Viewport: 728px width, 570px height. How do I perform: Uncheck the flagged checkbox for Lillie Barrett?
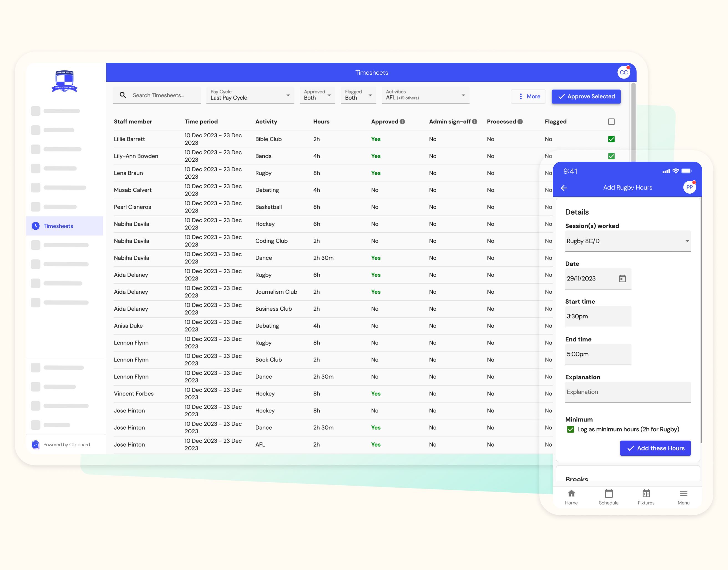click(x=611, y=139)
